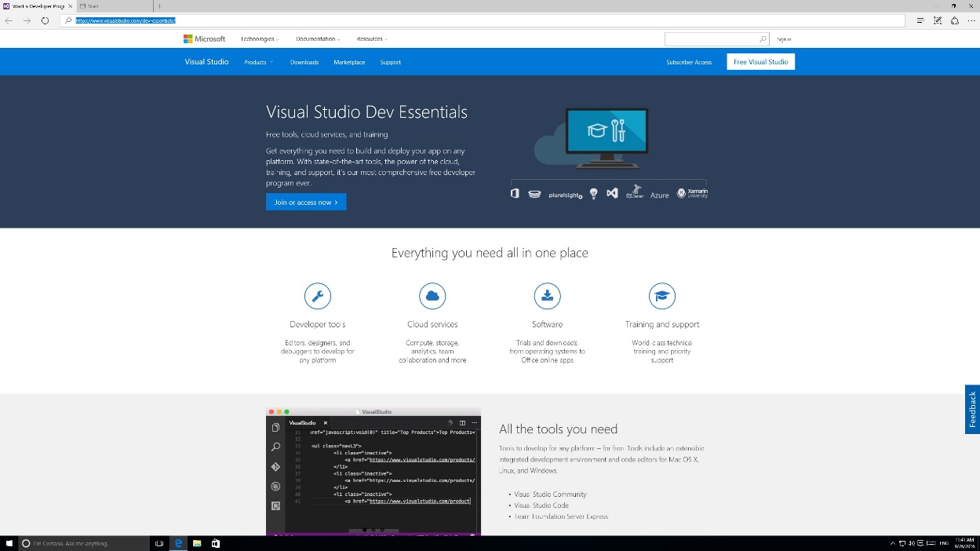Click the 'Visual Studio Dev Essentials' heading
Image resolution: width=980 pixels, height=551 pixels.
point(366,112)
